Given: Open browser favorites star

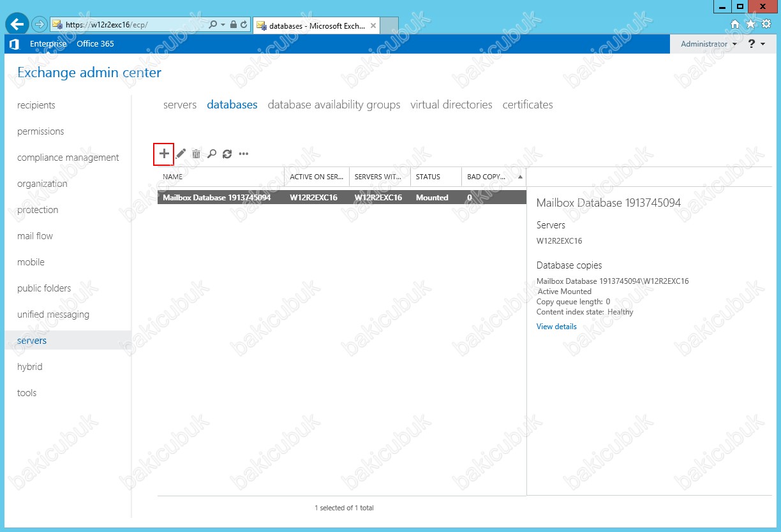Looking at the screenshot, I should coord(750,24).
